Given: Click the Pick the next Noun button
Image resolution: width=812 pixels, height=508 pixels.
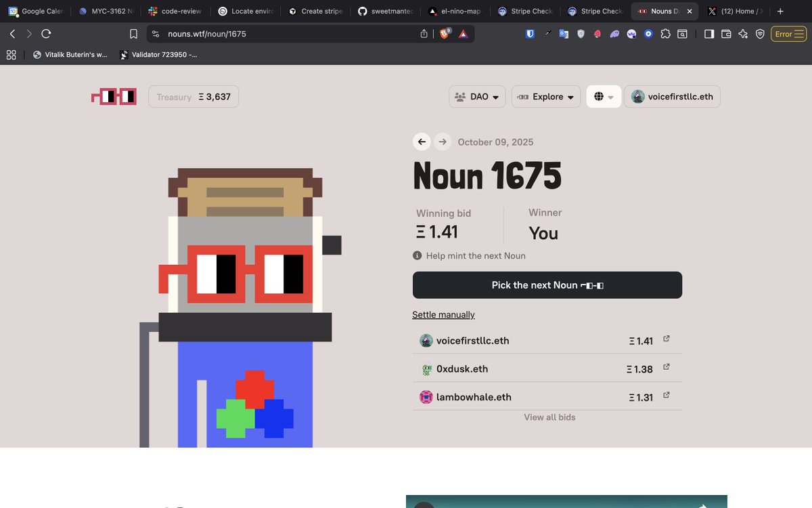Looking at the screenshot, I should [x=547, y=284].
